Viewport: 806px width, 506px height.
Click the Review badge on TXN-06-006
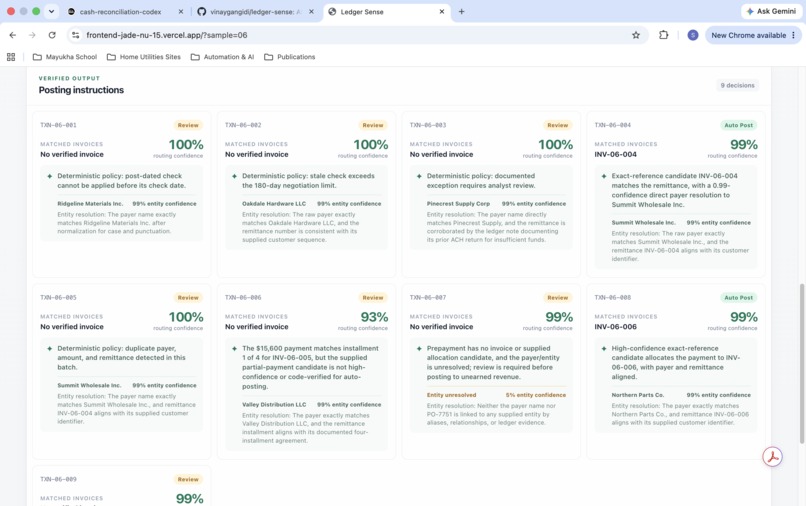[x=373, y=297]
